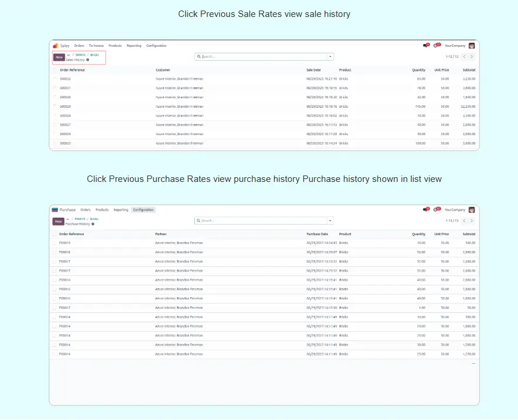Expand the breadcrumb ellipsis in Sales view

click(68, 54)
